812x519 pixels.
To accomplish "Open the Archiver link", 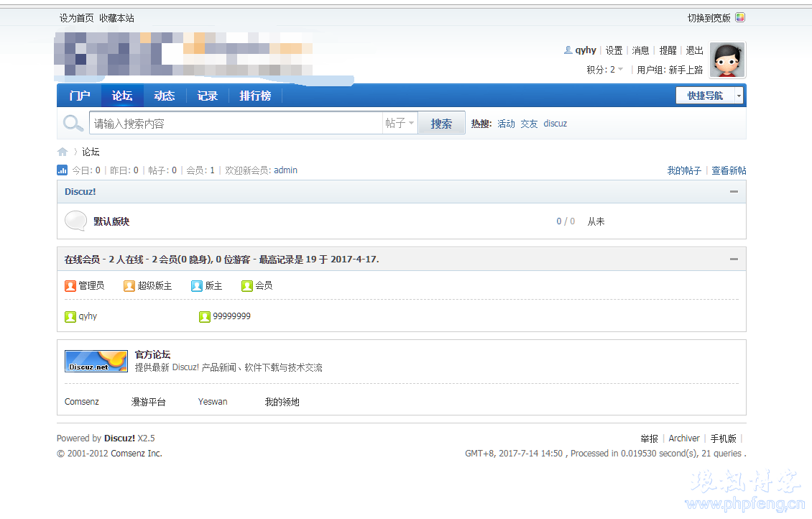I will pos(684,438).
